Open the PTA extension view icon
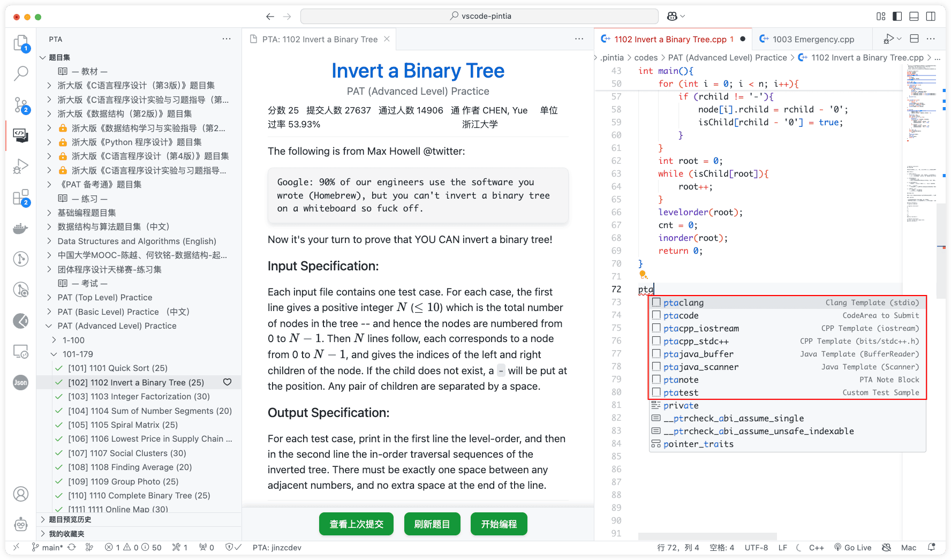951x560 pixels. click(21, 135)
